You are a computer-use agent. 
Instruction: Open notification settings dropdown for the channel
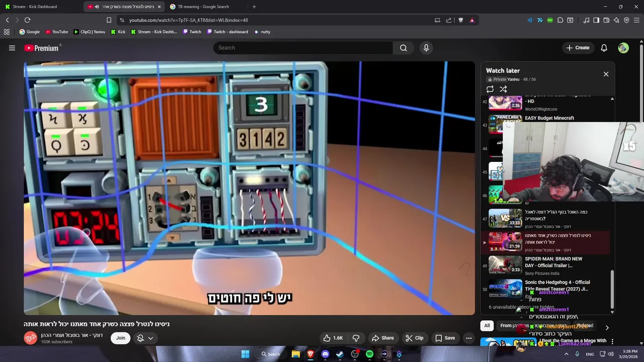145,338
